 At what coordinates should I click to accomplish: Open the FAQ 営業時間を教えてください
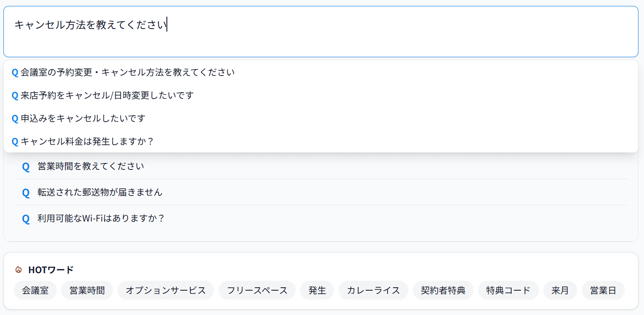(90, 166)
